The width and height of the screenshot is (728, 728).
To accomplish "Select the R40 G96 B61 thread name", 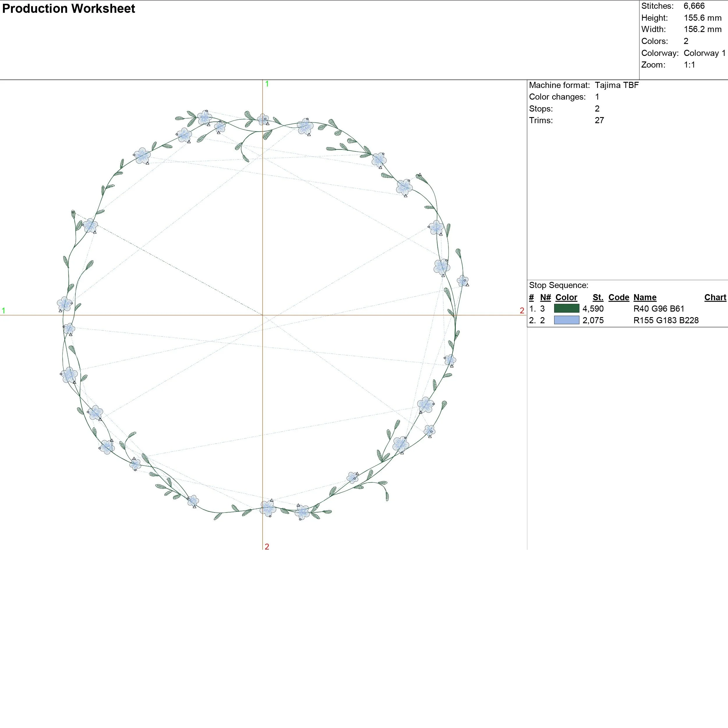I will [658, 309].
